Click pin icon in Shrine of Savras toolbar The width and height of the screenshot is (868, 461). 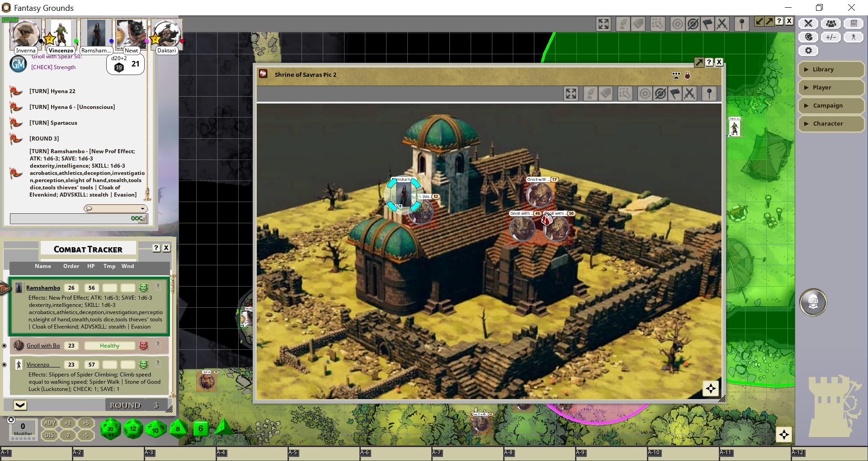click(x=709, y=94)
